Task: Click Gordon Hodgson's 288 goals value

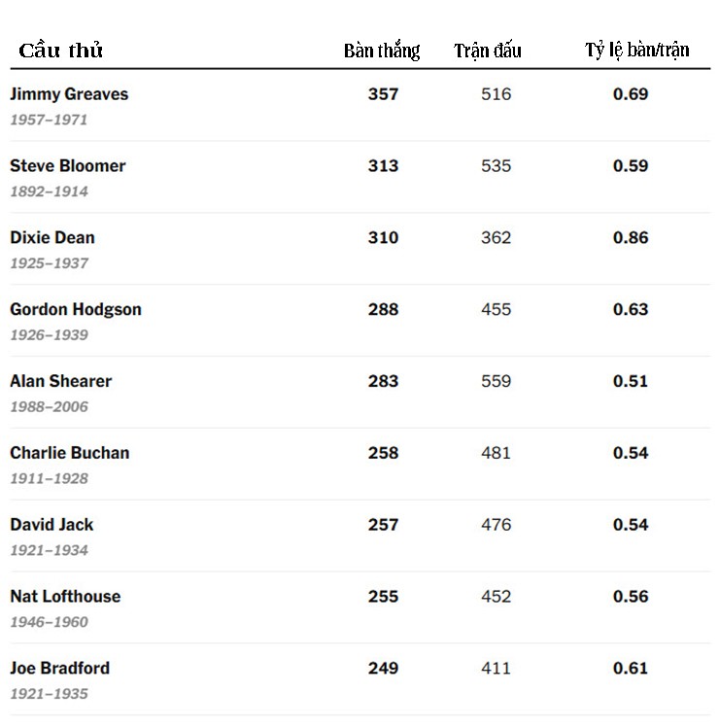Action: click(x=384, y=310)
